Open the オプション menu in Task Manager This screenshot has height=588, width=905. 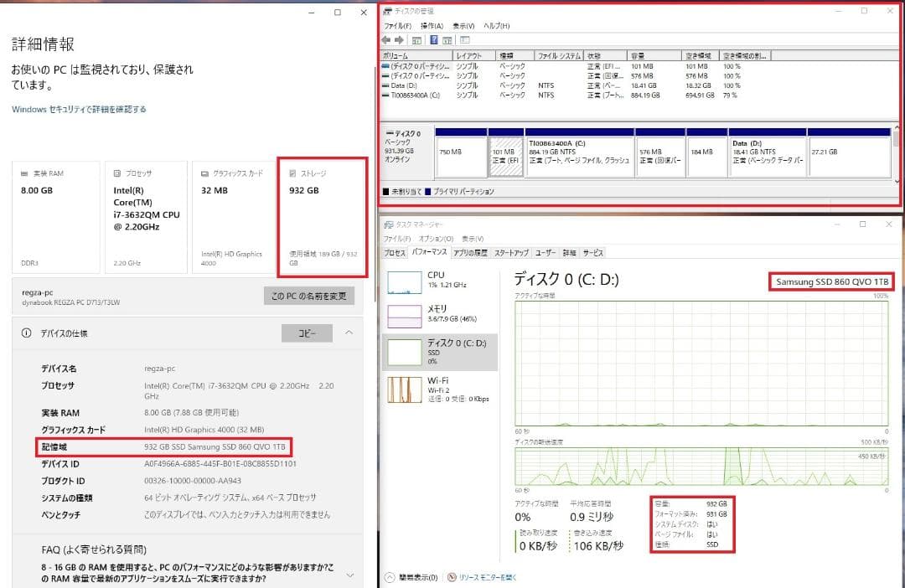(x=438, y=238)
